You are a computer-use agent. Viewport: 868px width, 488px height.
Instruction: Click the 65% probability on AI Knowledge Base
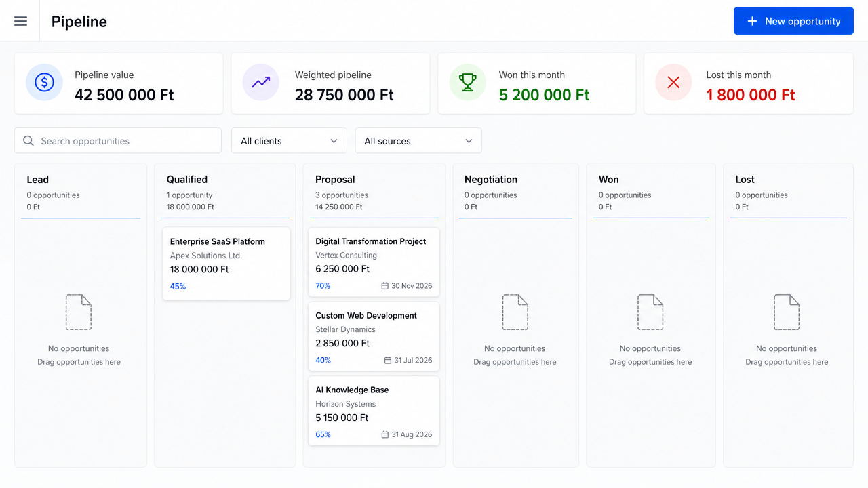coord(323,434)
